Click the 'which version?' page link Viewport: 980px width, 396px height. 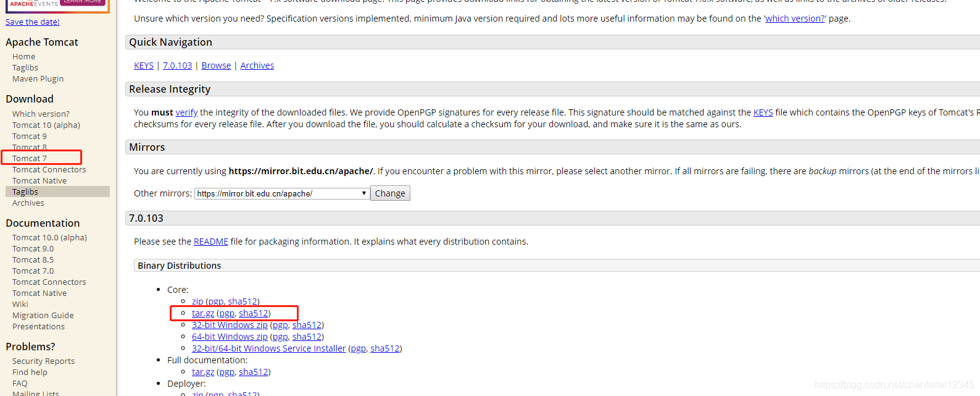coord(795,19)
